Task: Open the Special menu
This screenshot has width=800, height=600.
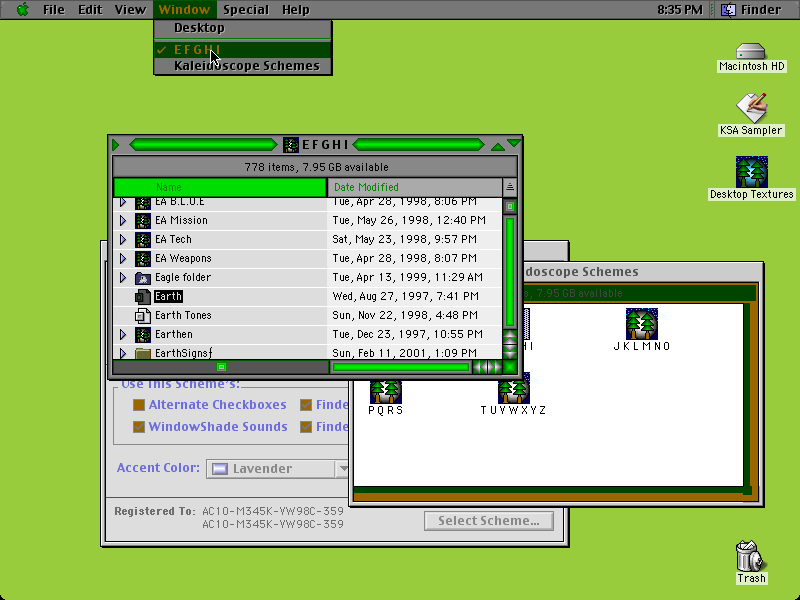Action: point(246,9)
